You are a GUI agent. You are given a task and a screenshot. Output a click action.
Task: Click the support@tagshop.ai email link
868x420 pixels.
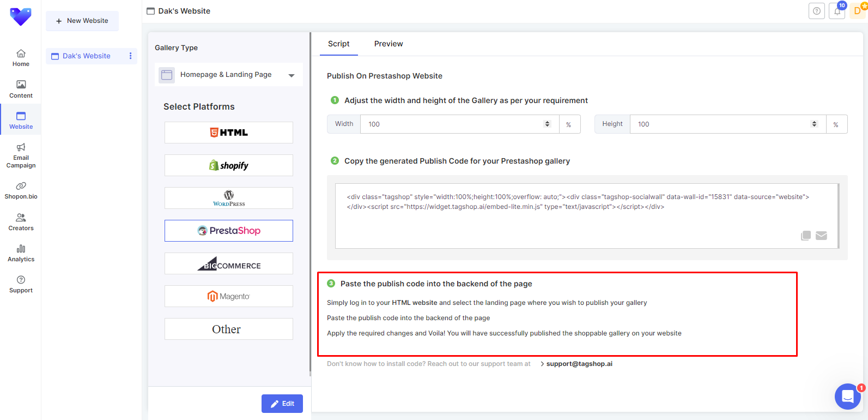coord(579,364)
